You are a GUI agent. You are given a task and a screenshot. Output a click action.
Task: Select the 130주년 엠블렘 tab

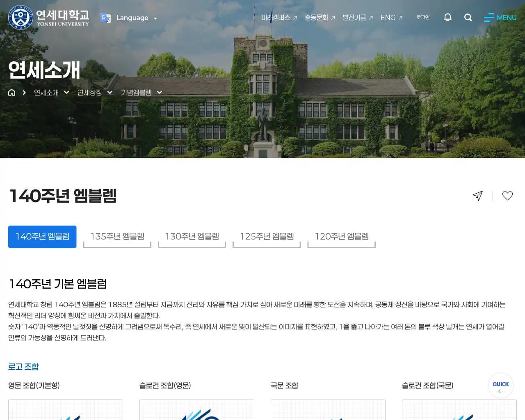(x=192, y=237)
